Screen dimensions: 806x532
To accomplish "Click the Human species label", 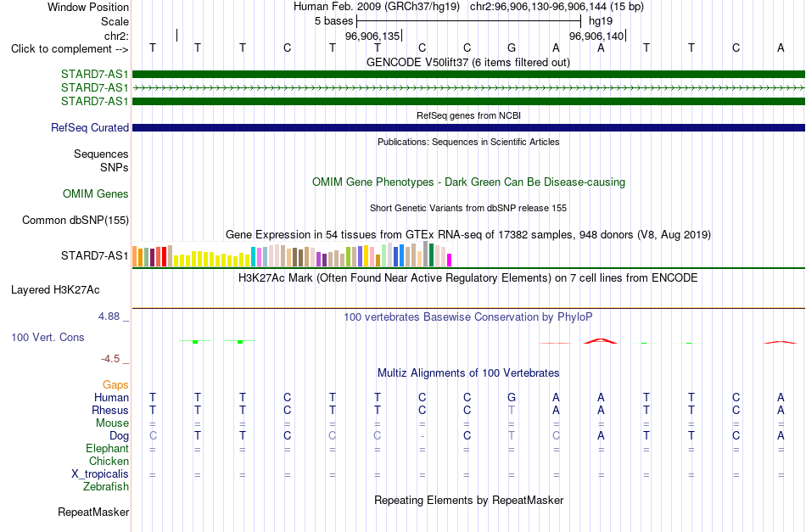I will click(111, 397).
